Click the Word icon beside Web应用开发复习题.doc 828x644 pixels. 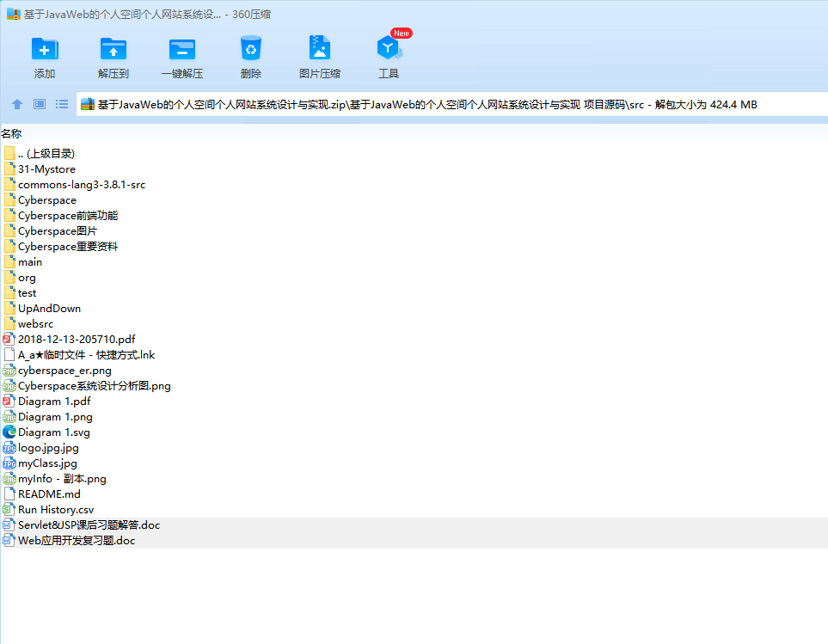pos(9,541)
